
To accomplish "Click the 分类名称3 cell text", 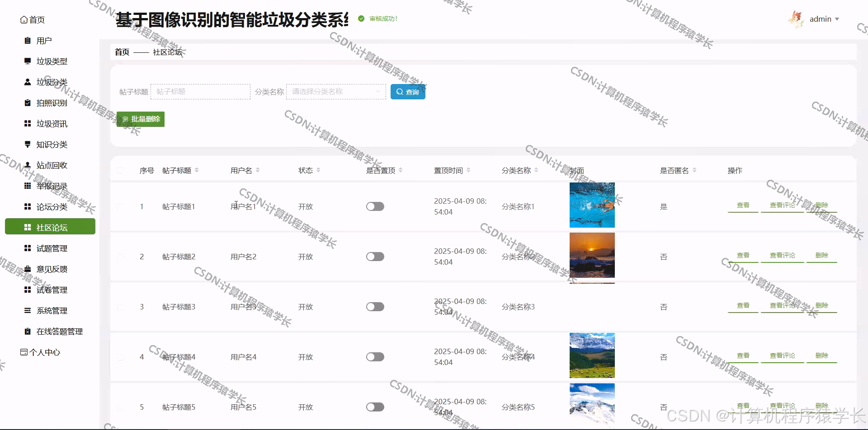I will pos(518,307).
